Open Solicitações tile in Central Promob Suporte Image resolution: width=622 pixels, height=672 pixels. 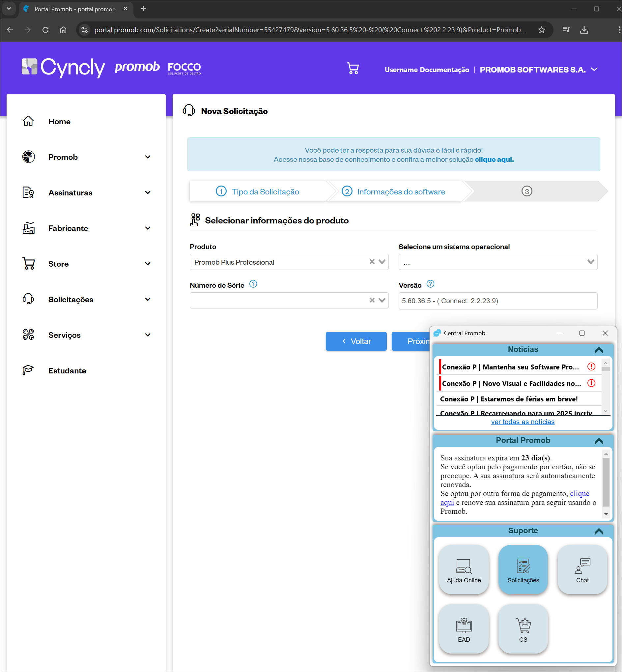point(523,570)
